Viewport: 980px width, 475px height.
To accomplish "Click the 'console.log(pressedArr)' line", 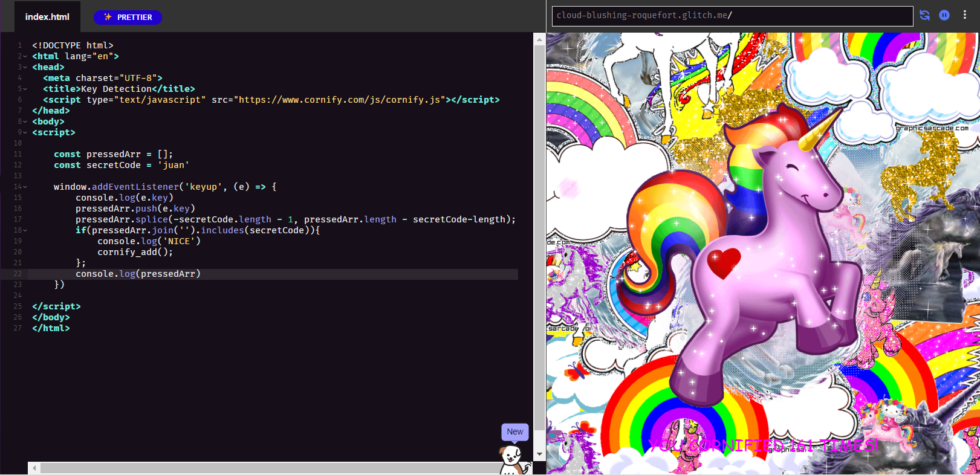I will (138, 274).
